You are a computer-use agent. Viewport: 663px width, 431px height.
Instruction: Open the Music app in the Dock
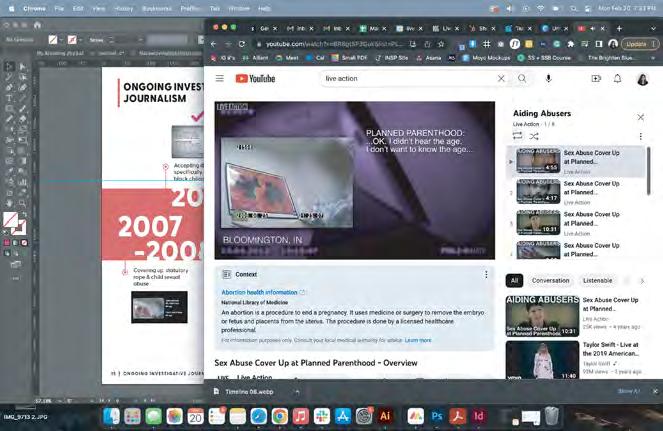(x=300, y=416)
